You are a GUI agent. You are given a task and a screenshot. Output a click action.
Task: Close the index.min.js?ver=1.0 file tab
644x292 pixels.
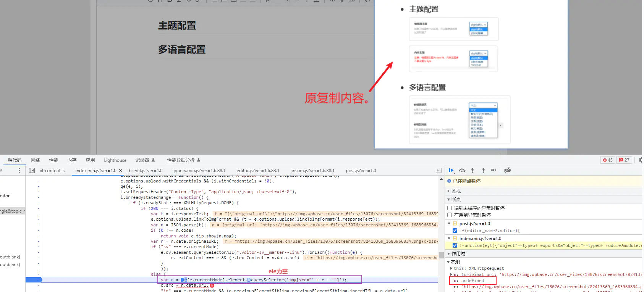pos(120,171)
